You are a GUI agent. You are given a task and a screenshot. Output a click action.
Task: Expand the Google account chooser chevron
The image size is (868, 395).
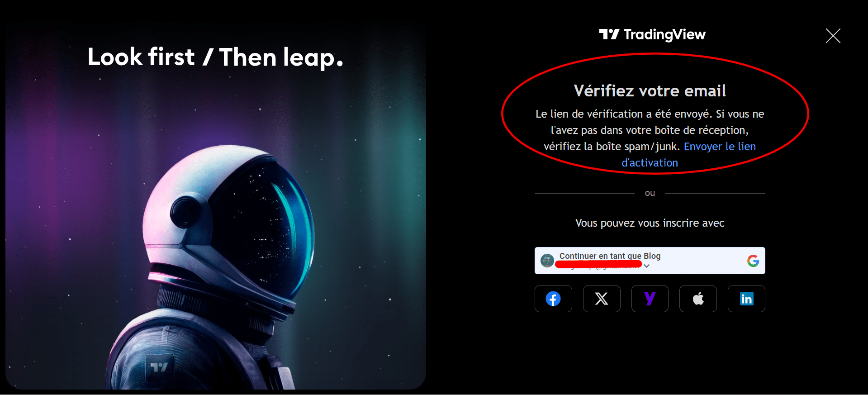[x=646, y=266]
